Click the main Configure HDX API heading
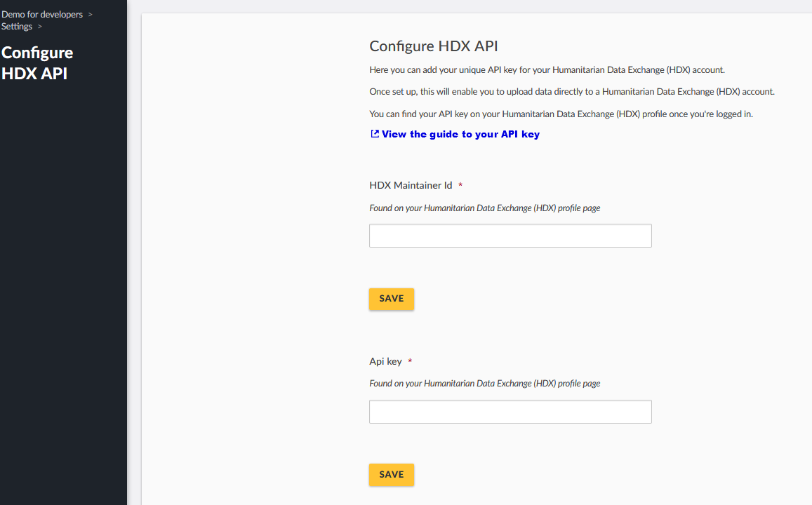 (434, 46)
